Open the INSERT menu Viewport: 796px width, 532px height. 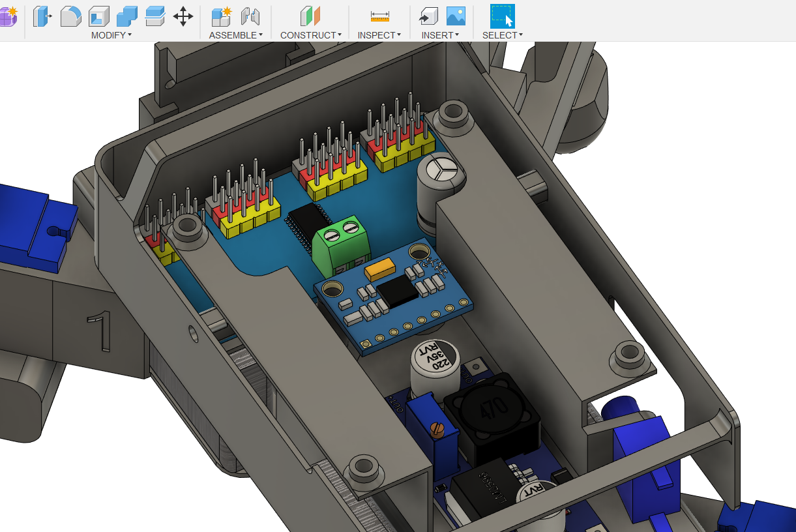pyautogui.click(x=439, y=35)
